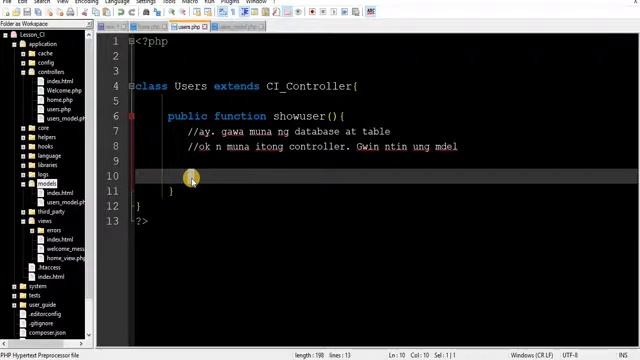This screenshot has width=640, height=360.
Task: Toggle the Document Map icon
Action: coord(266,12)
